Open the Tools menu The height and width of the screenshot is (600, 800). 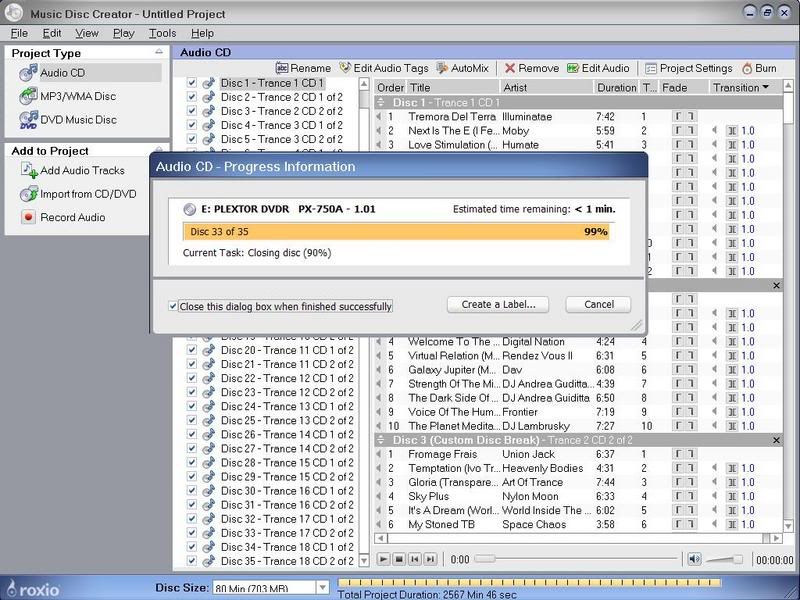click(162, 33)
